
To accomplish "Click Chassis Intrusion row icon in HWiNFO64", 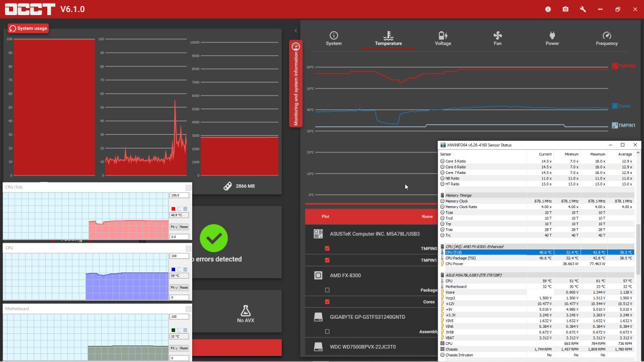I will tap(442, 354).
